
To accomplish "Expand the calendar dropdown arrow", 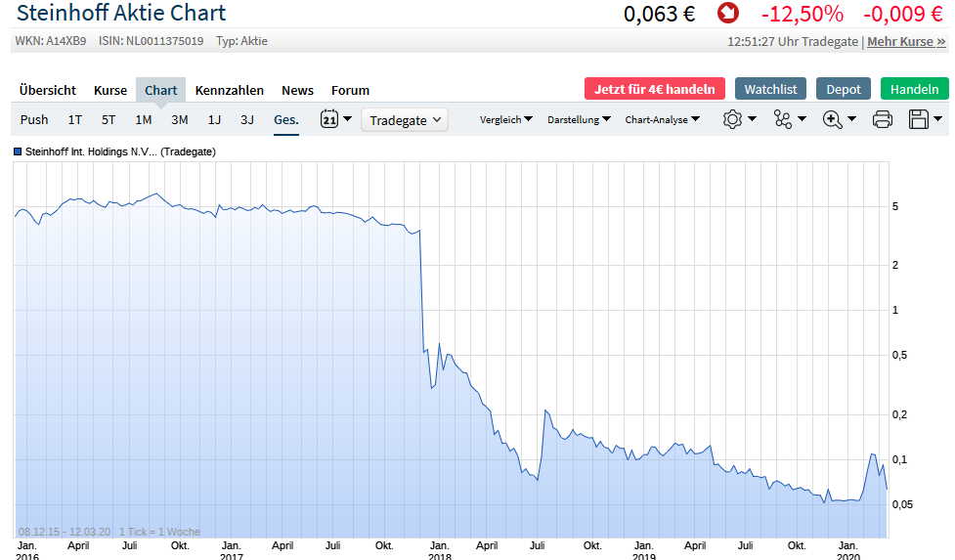I will click(x=347, y=118).
